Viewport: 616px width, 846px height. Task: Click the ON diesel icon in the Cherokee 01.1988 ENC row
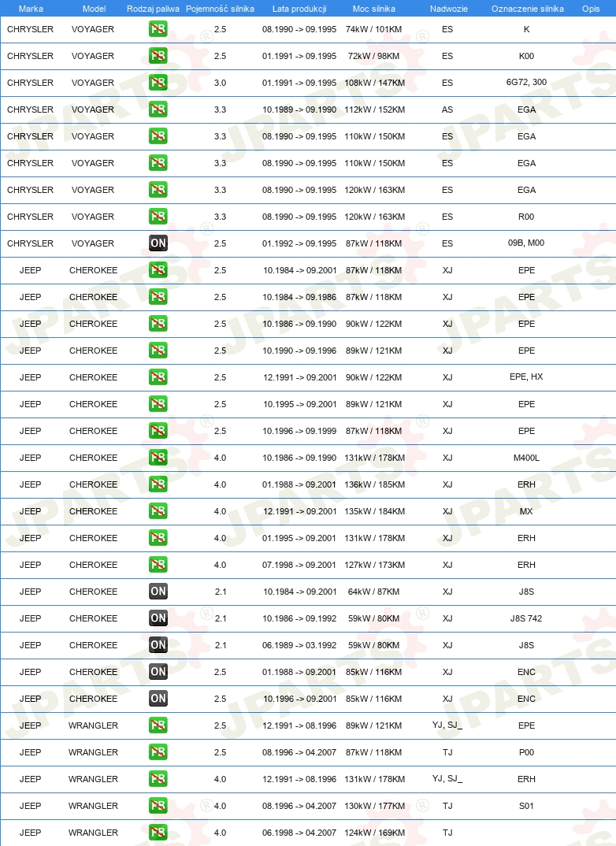point(158,672)
